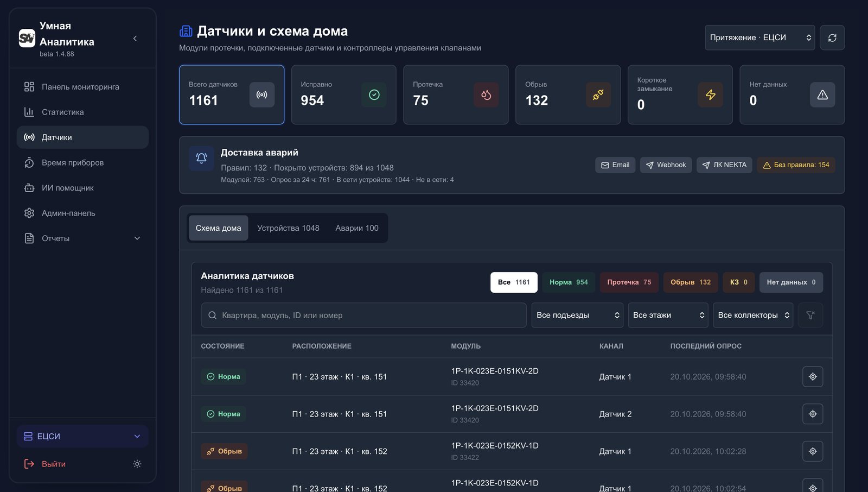The width and height of the screenshot is (868, 492).
Task: Open Все коллекторы dropdown
Action: (753, 315)
